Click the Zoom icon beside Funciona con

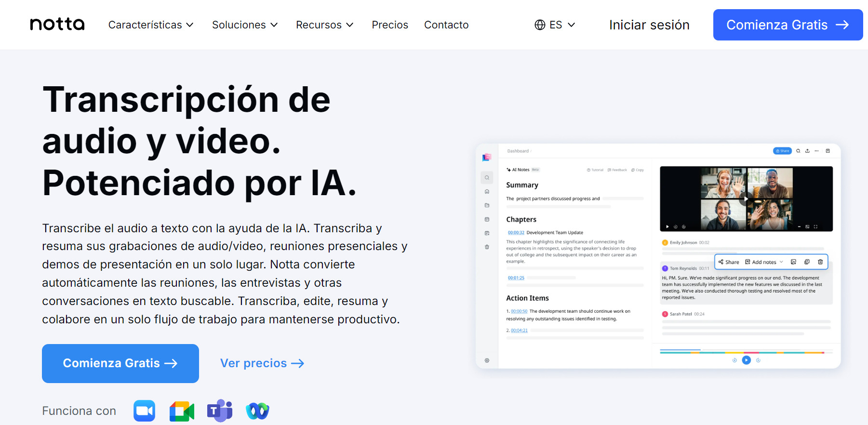[x=145, y=411]
